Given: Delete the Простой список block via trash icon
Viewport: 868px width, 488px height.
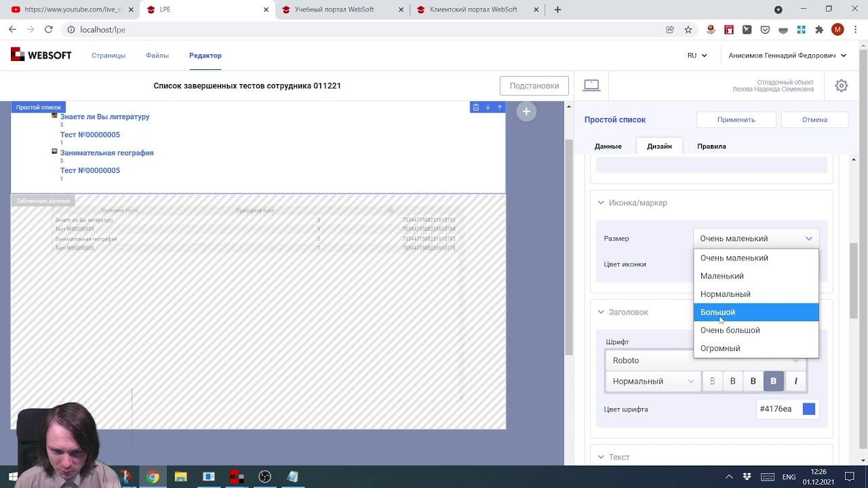Looking at the screenshot, I should [x=476, y=107].
